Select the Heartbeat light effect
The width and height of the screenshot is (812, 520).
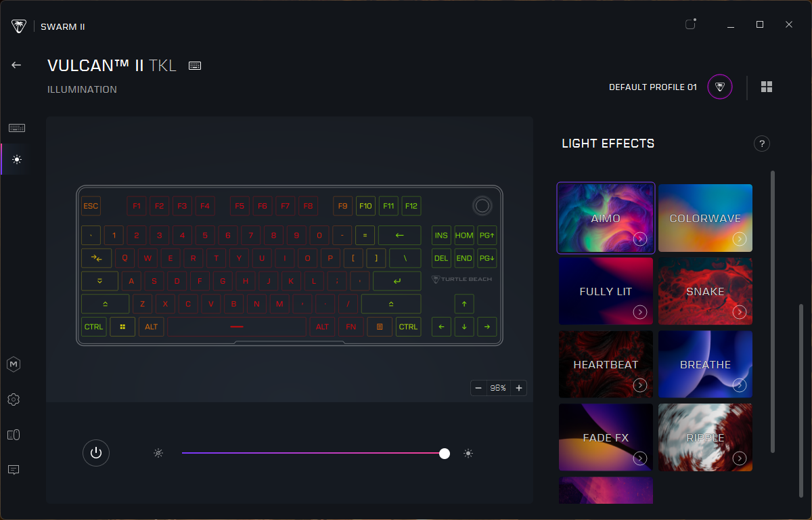click(x=606, y=364)
